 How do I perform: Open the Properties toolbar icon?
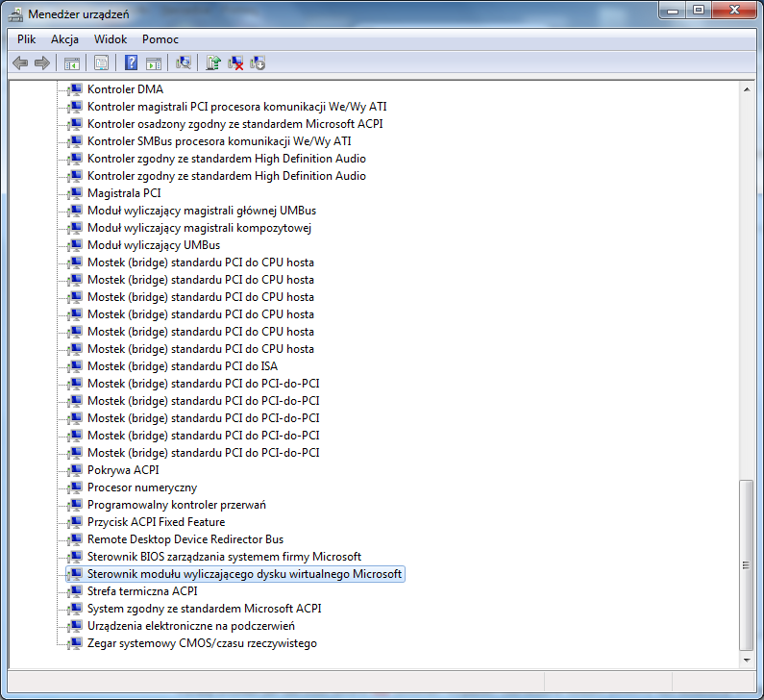pyautogui.click(x=101, y=62)
